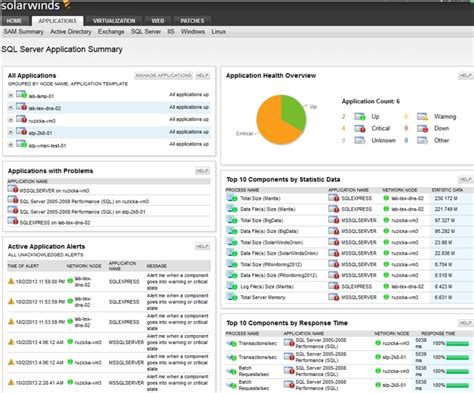Open SQLEXPRESS on lab-tex-dna-02 link
Viewport: 474px width, 393px height.
[55, 222]
